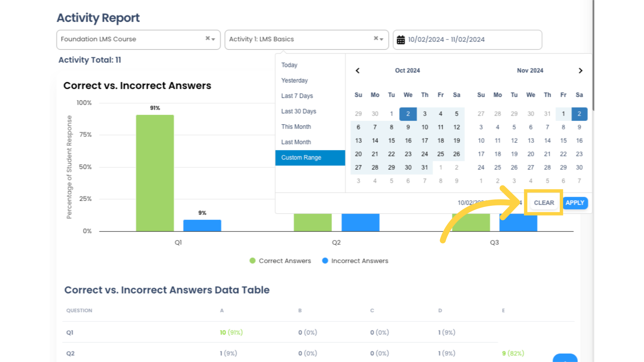Clear the current date range selection
Viewport: 644px width, 362px height.
click(544, 202)
